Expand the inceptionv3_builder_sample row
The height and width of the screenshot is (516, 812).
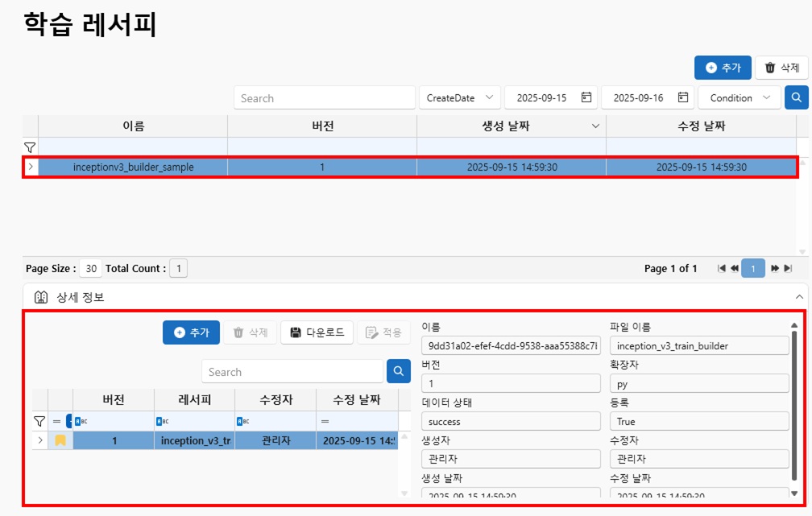[x=31, y=167]
